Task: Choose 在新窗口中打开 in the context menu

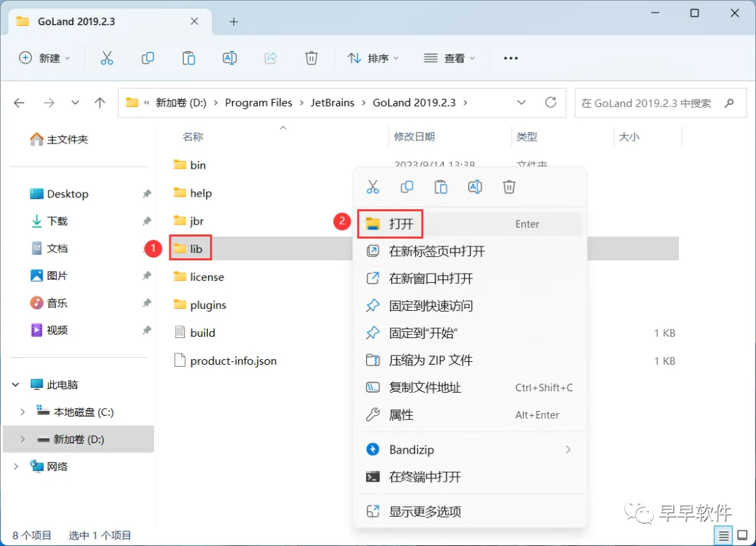Action: tap(470, 279)
